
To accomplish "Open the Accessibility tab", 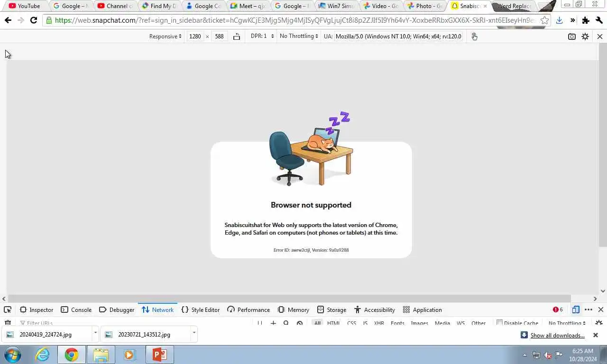I will click(375, 309).
